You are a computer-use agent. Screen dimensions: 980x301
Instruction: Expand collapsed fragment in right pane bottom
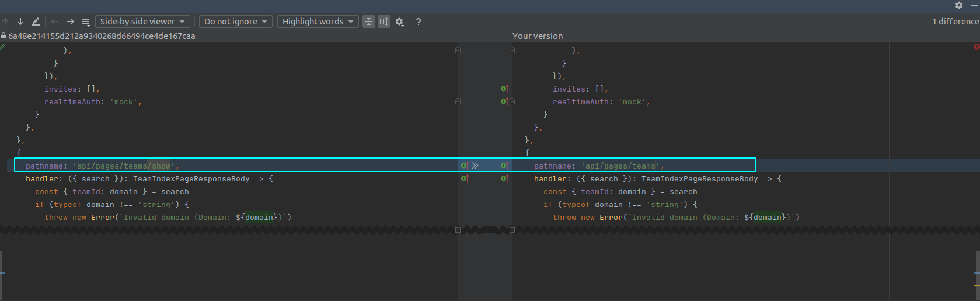point(512,230)
